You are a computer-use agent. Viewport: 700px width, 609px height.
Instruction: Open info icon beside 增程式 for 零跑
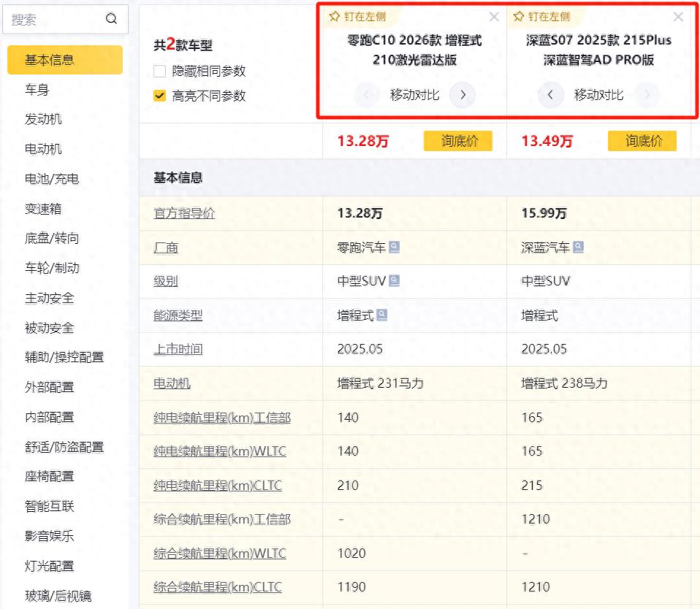pos(381,315)
